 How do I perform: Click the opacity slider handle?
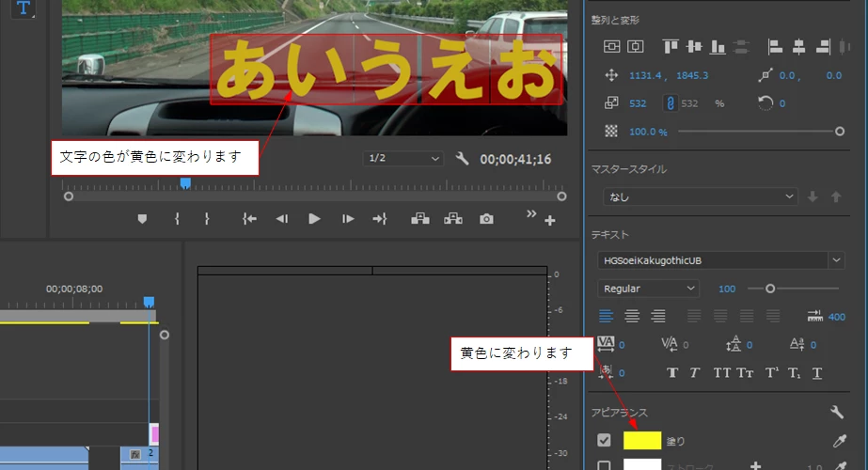coord(840,132)
